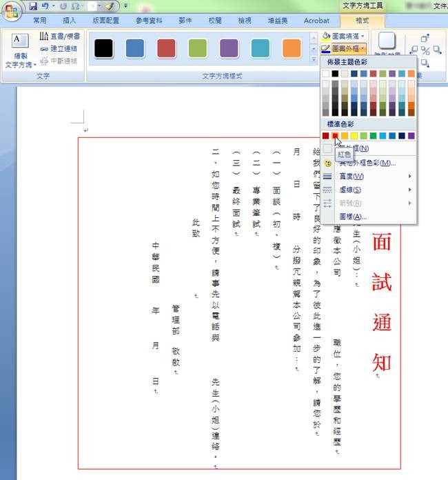Open the 參考資料 tab

(x=149, y=21)
